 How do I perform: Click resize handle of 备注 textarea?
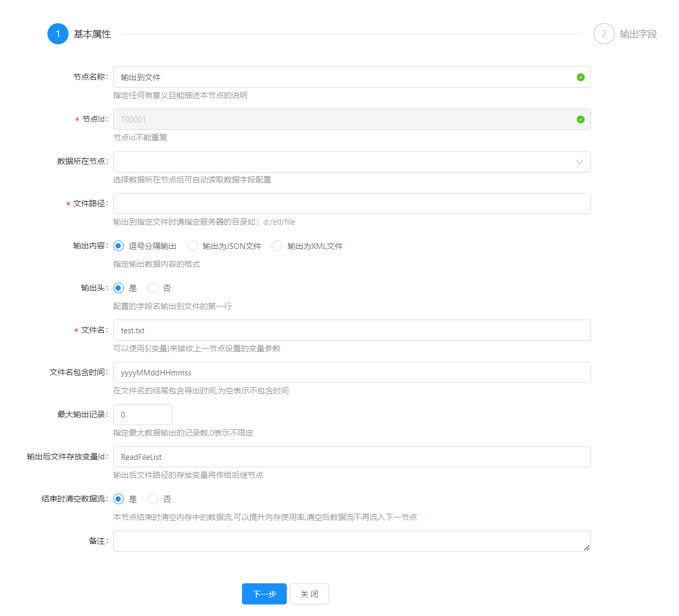[586, 547]
